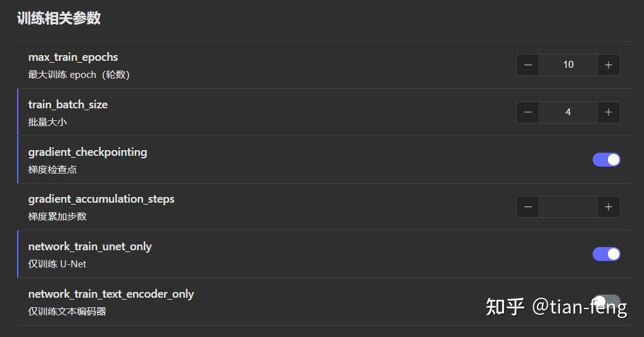Screen dimensions: 644x337
Task: Select the network_train_unet_only label
Action: point(90,246)
